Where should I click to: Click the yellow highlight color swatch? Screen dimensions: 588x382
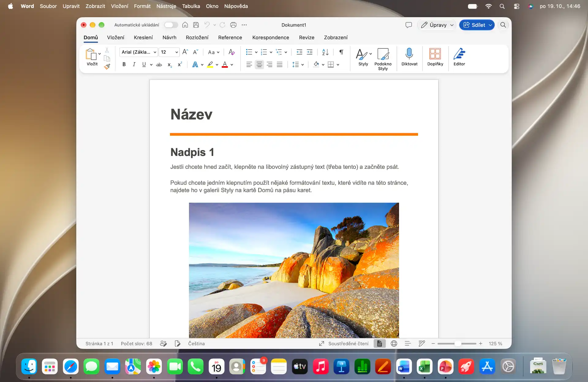click(210, 65)
